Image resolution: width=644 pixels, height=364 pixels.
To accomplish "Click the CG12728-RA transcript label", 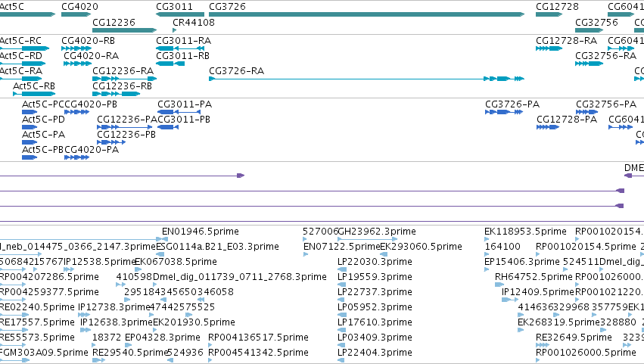I will (x=566, y=41).
